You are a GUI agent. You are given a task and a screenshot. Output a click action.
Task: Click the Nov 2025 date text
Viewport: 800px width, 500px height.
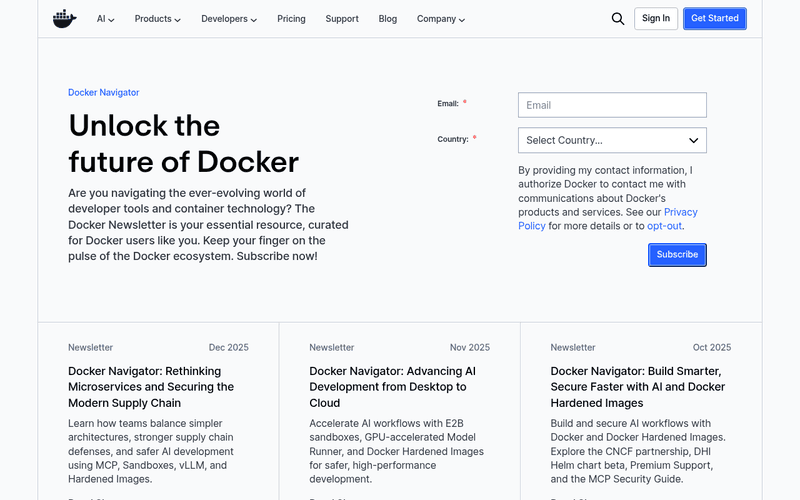tap(470, 347)
